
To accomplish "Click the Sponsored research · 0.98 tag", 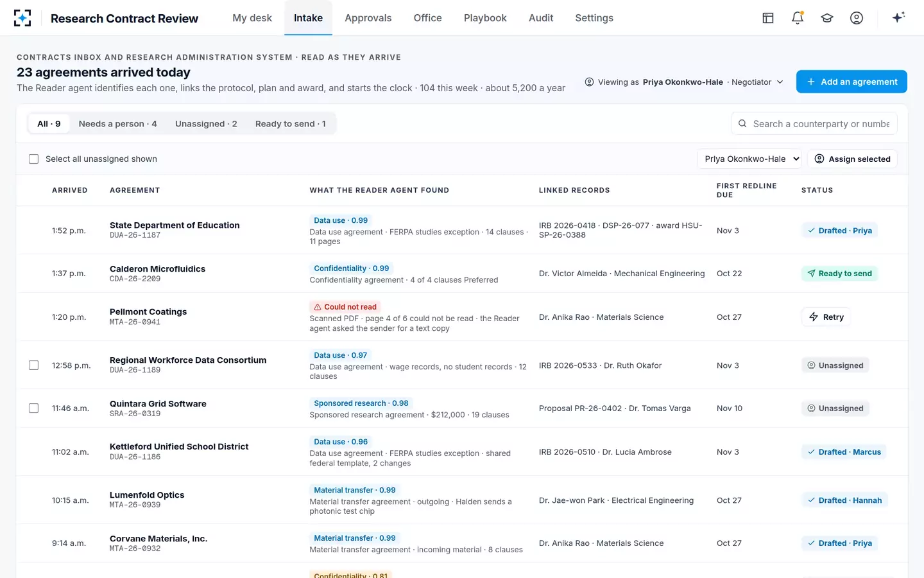I will pyautogui.click(x=361, y=403).
